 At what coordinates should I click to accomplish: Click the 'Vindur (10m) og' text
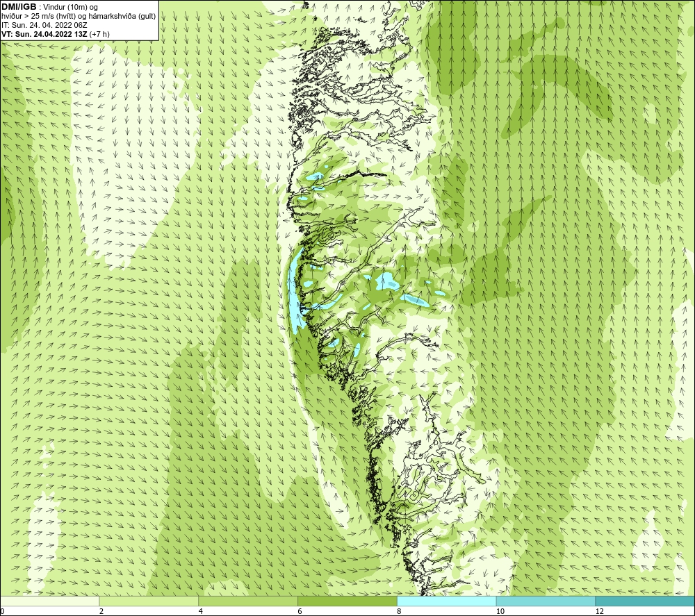[x=70, y=8]
